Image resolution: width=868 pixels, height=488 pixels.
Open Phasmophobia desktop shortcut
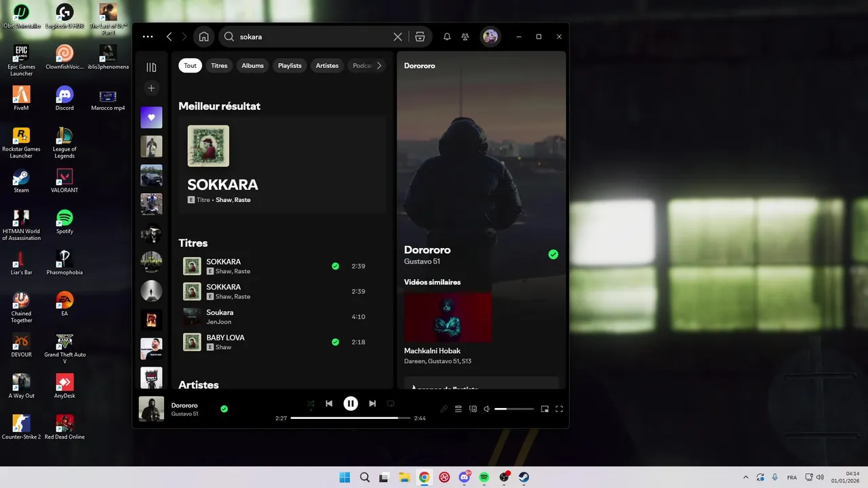[64, 263]
